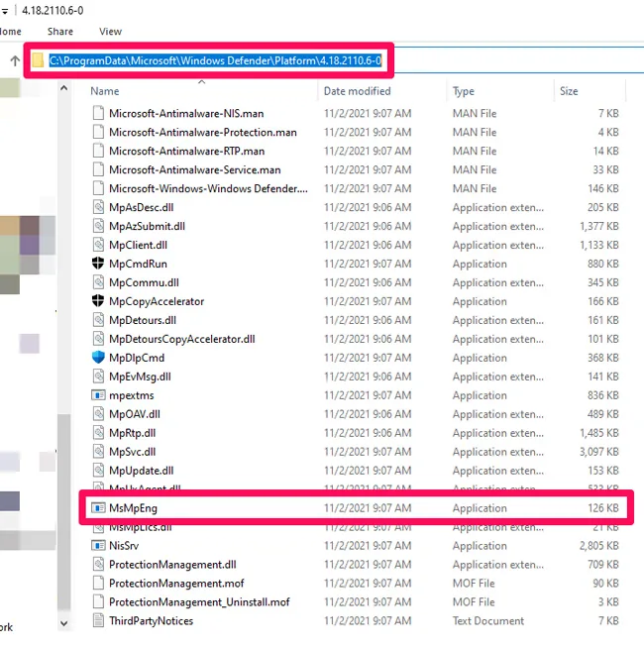
Task: Click the ThirdPartyNotices text document icon
Action: [98, 620]
